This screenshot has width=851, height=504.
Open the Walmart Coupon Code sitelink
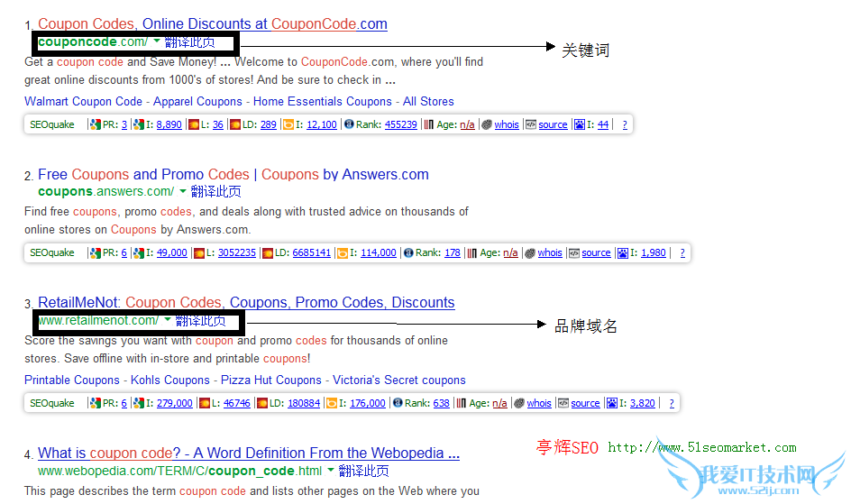pyautogui.click(x=83, y=102)
